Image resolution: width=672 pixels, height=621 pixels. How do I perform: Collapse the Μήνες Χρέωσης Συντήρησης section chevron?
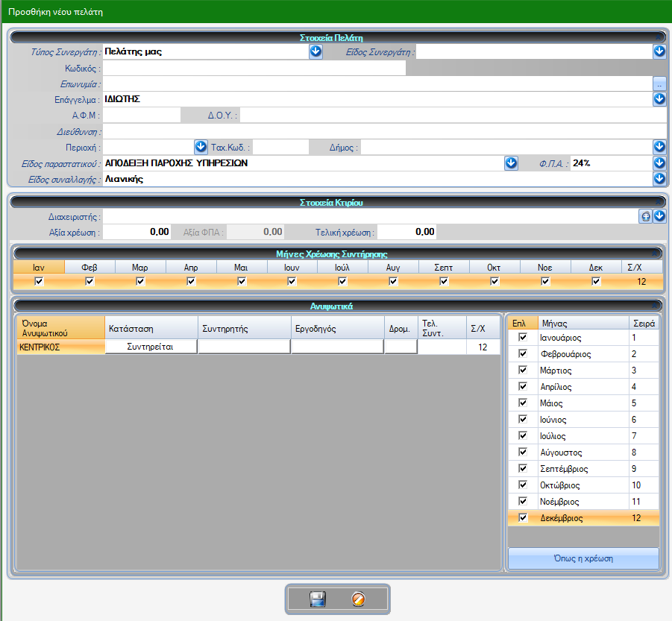pyautogui.click(x=656, y=253)
